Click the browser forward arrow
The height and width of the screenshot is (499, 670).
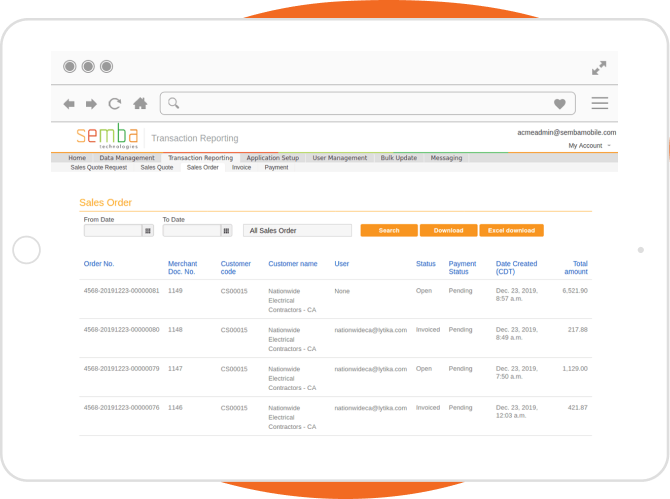[91, 104]
